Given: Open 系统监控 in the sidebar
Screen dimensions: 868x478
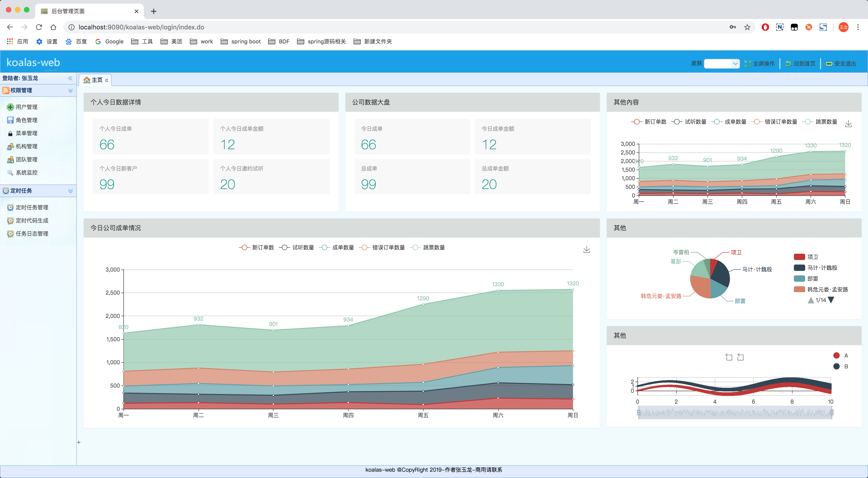Looking at the screenshot, I should 22,173.
